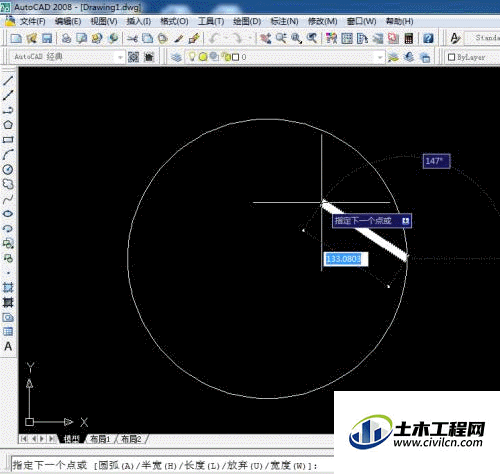Image resolution: width=500 pixels, height=474 pixels.
Task: Select the Rectangle drawing tool
Action: (x=8, y=140)
